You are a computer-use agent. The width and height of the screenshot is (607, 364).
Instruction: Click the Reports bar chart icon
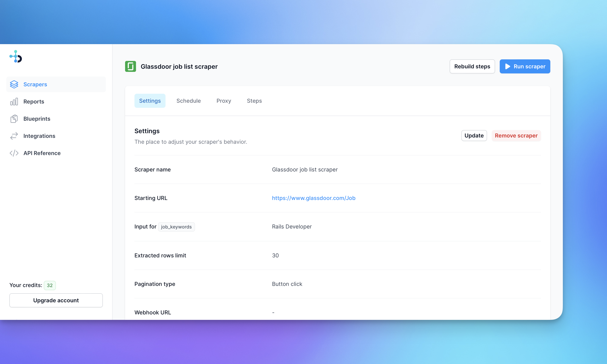pos(14,102)
